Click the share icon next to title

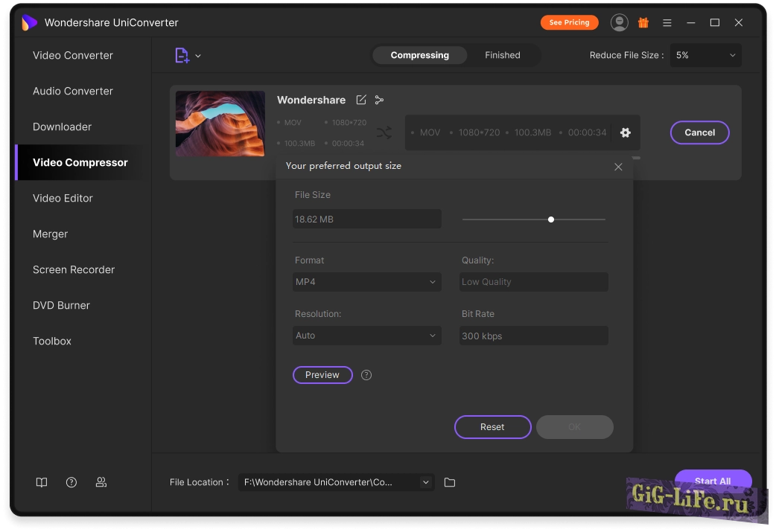tap(380, 100)
